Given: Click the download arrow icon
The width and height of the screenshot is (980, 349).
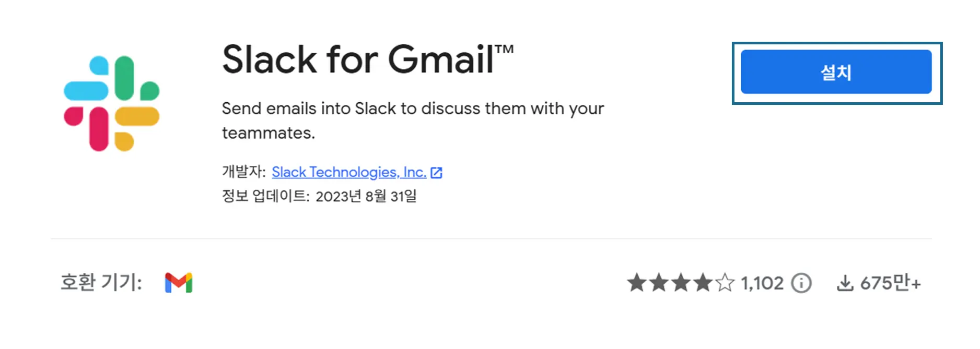Looking at the screenshot, I should (845, 283).
